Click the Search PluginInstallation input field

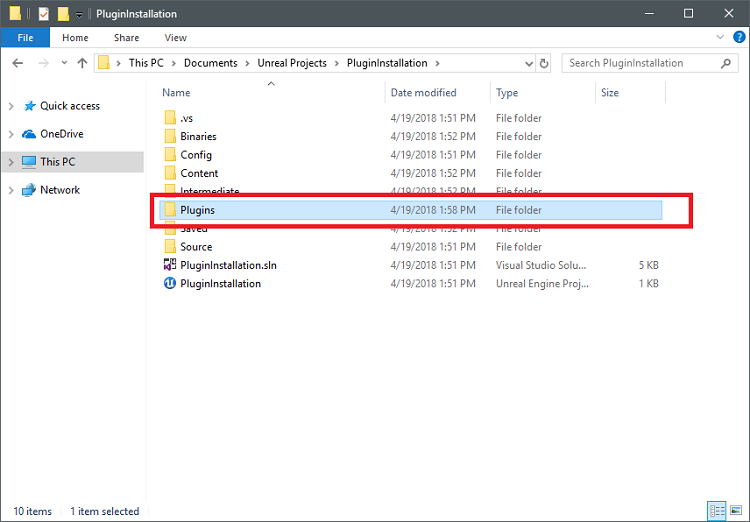(640, 63)
